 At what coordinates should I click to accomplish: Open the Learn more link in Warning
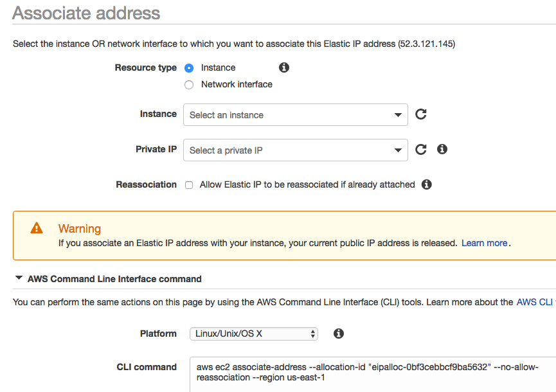coord(484,243)
